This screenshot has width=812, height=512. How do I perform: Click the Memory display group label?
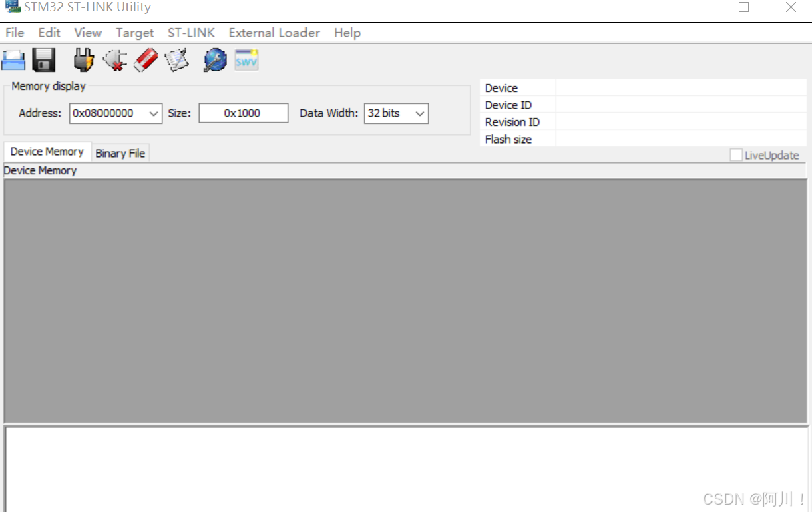point(49,86)
